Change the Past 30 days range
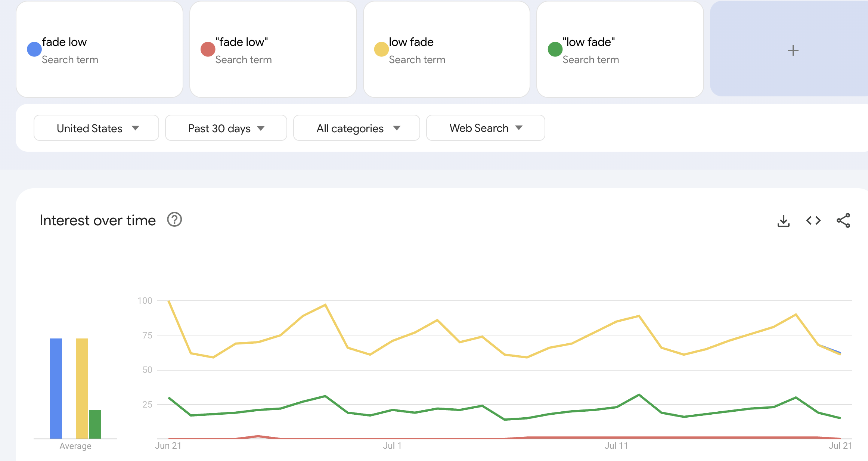 (x=226, y=128)
